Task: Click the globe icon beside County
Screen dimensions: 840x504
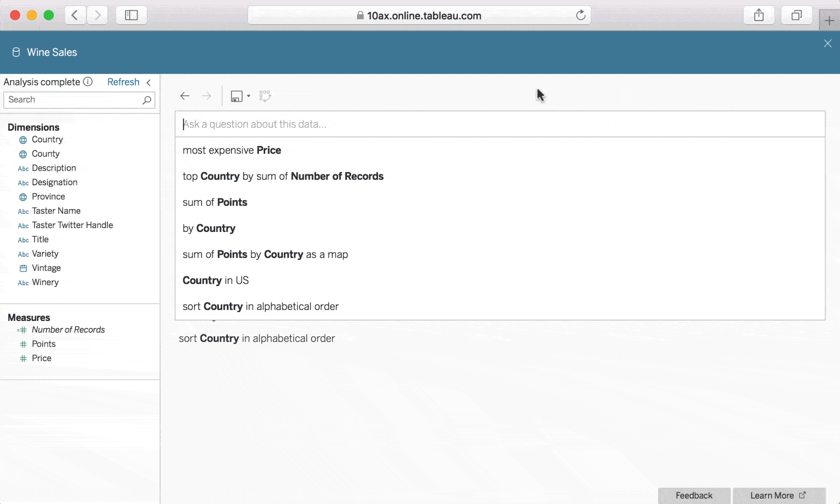Action: point(23,154)
